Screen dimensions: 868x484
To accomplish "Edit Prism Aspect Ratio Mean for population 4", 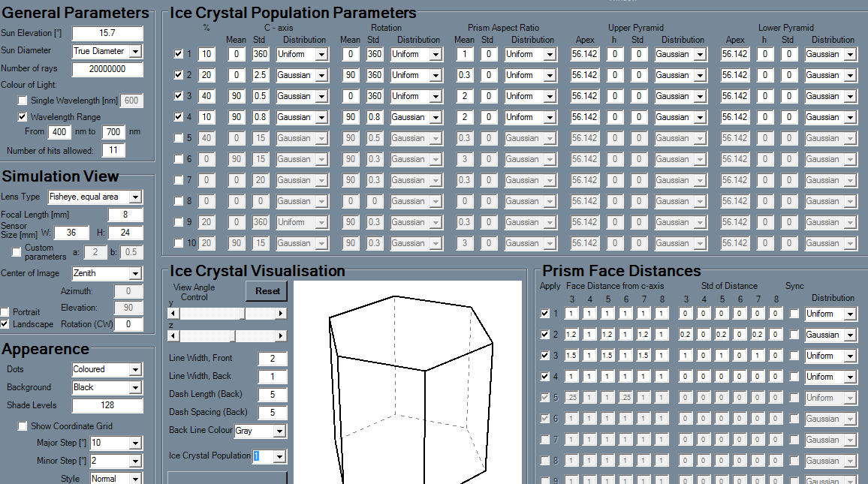I will coord(465,117).
